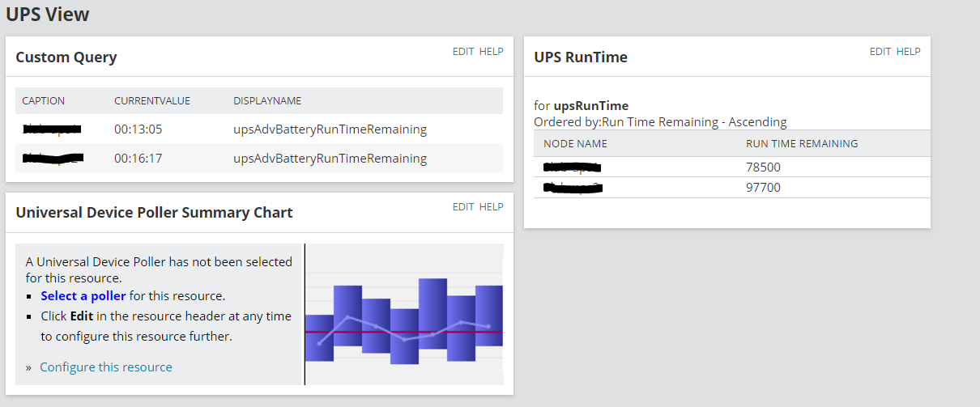Select the redacted caption beside 00:13:05

point(53,129)
